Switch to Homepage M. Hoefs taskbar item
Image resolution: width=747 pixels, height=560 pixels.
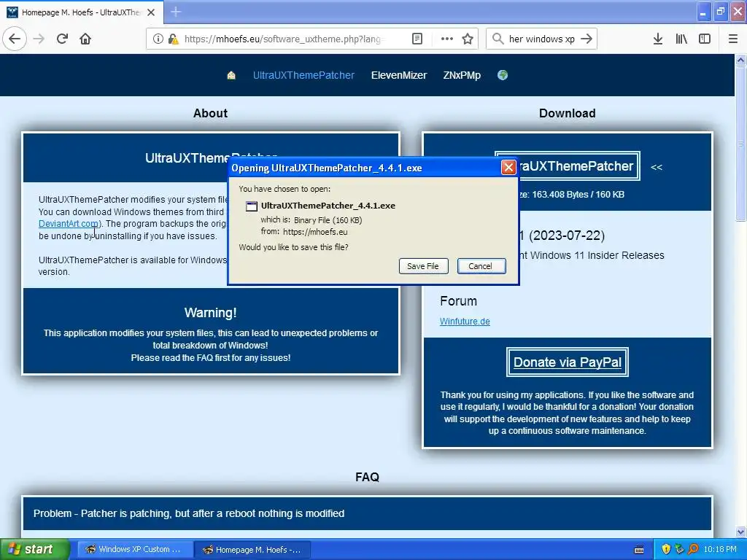point(252,550)
